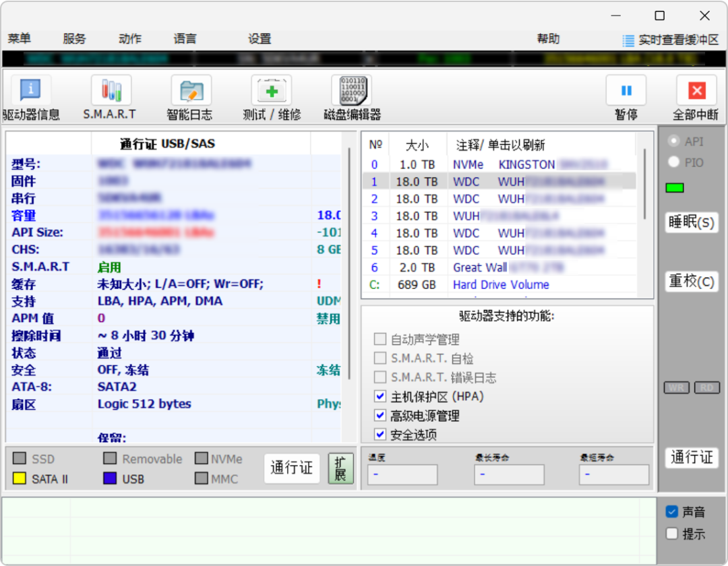Select drive 1 18.0 TB WDC row
Viewport: 728px width, 566px height.
click(x=499, y=181)
